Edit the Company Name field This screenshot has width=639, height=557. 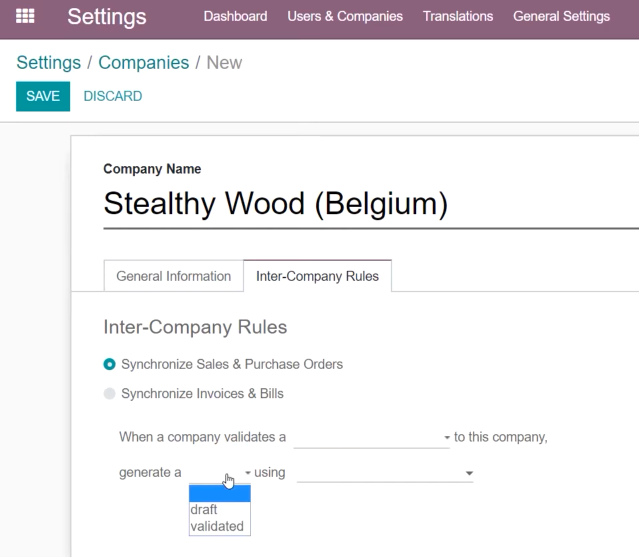pos(371,204)
